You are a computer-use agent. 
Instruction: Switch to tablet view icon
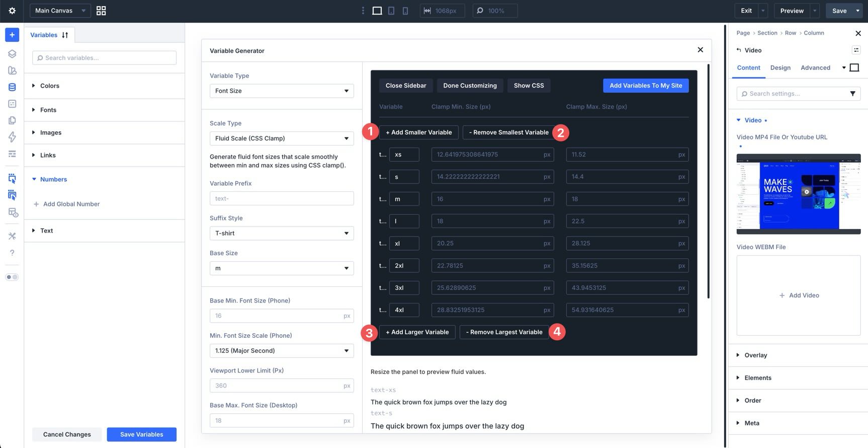pyautogui.click(x=391, y=11)
